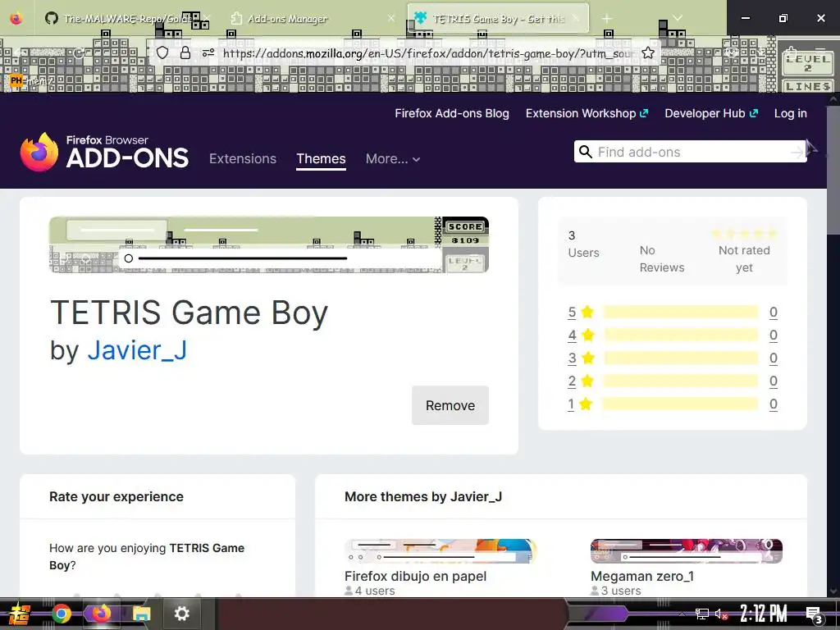Click the tracking protection shield icon
The width and height of the screenshot is (840, 630).
tap(162, 52)
